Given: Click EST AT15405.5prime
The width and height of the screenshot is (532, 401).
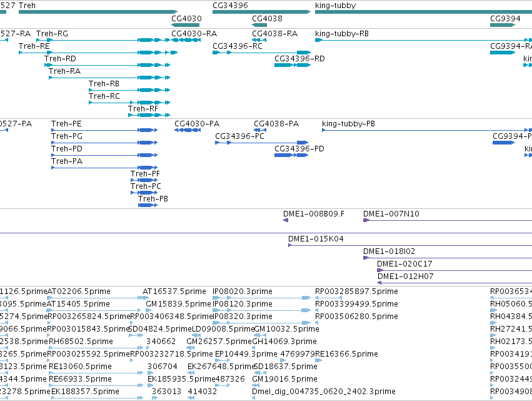Looking at the screenshot, I should point(93,310).
